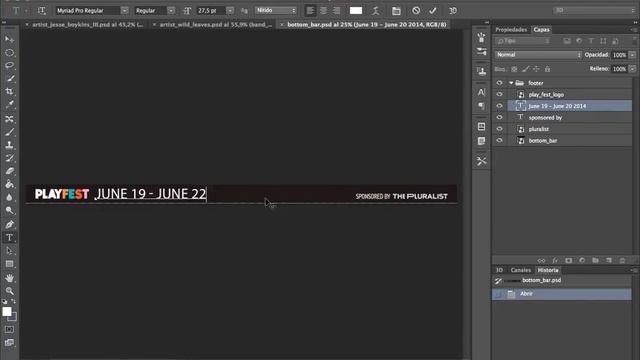Open the text color swatch
The width and height of the screenshot is (640, 360).
[x=356, y=11]
